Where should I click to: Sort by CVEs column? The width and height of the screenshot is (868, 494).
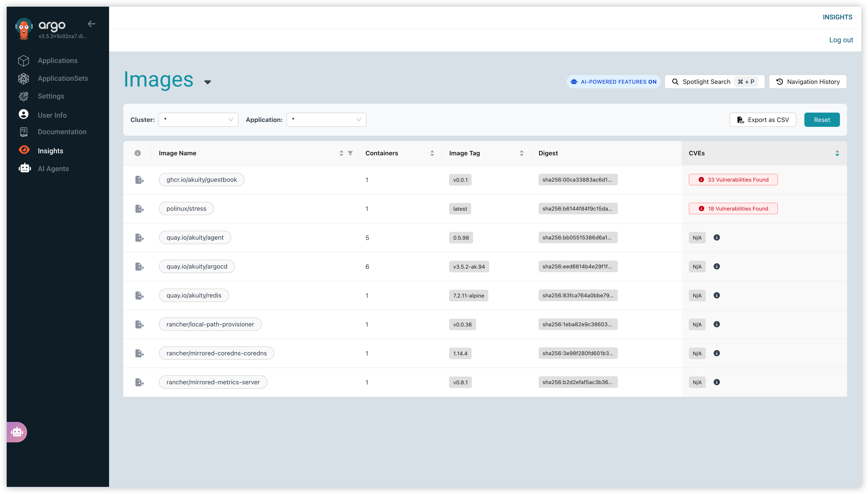837,153
